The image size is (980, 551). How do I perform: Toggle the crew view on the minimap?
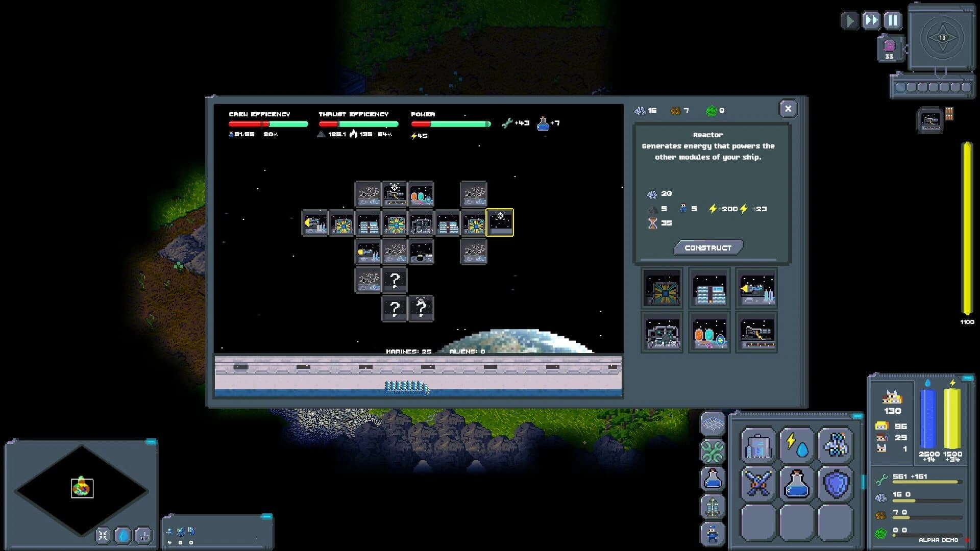[x=143, y=535]
